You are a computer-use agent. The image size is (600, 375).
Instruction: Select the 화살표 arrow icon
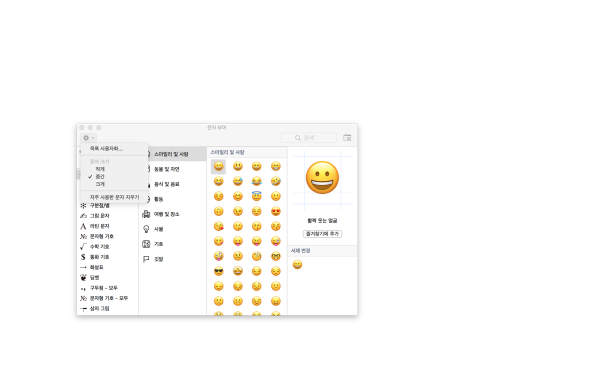[x=83, y=267]
